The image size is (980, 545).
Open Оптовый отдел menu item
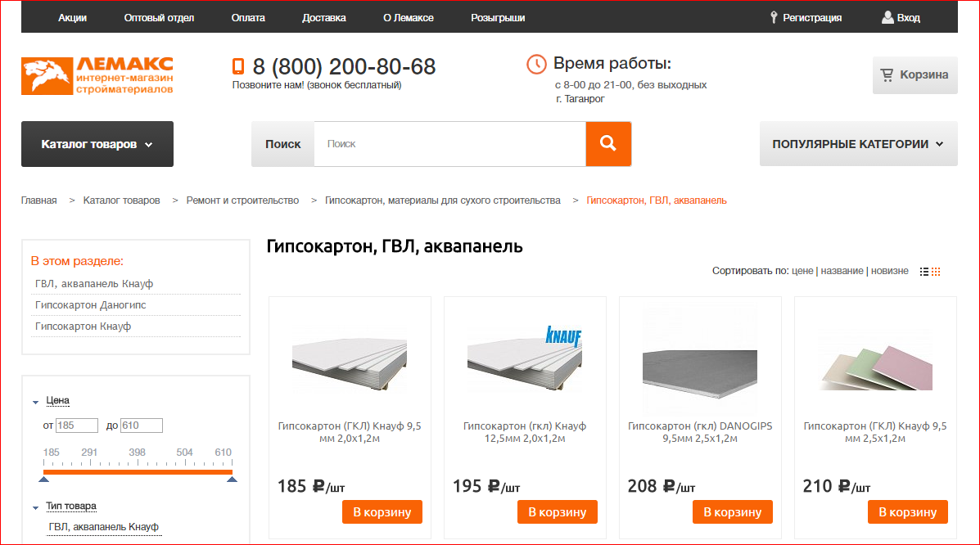(x=159, y=17)
